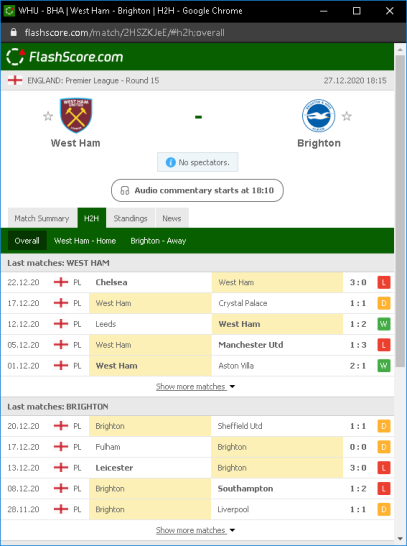Click the W result badge for Leeds match
407x546 pixels.
384,324
